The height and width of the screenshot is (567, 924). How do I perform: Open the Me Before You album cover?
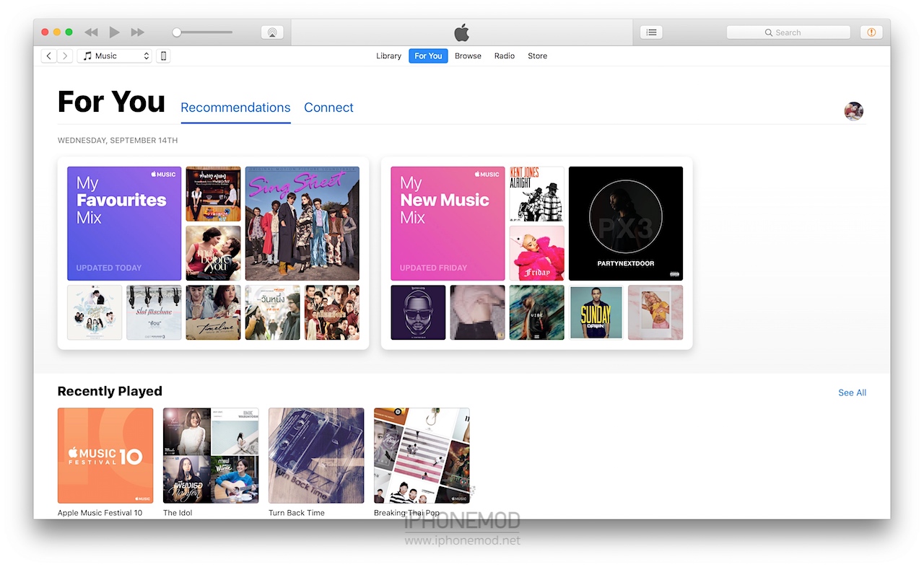point(213,253)
